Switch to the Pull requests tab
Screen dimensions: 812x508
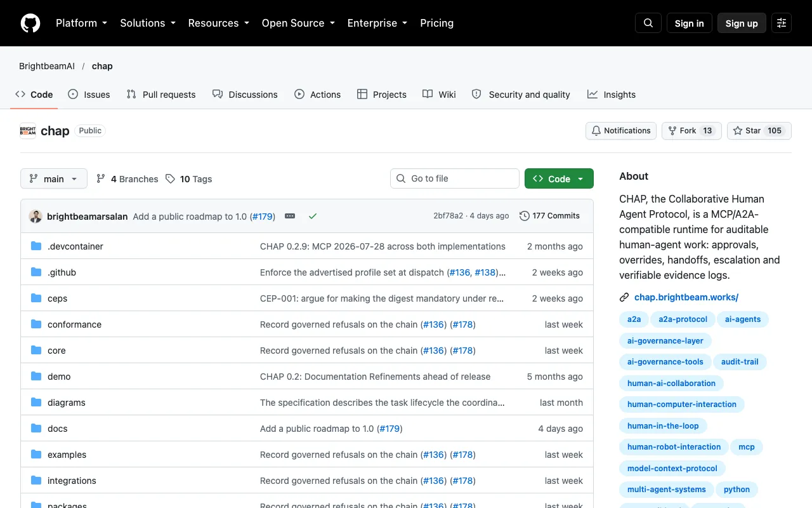[x=161, y=95]
